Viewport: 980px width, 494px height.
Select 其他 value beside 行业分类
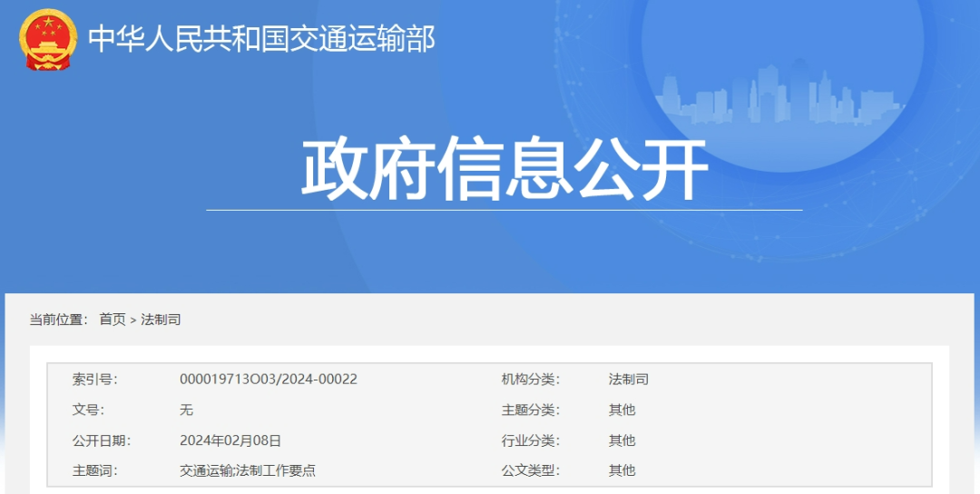(622, 440)
